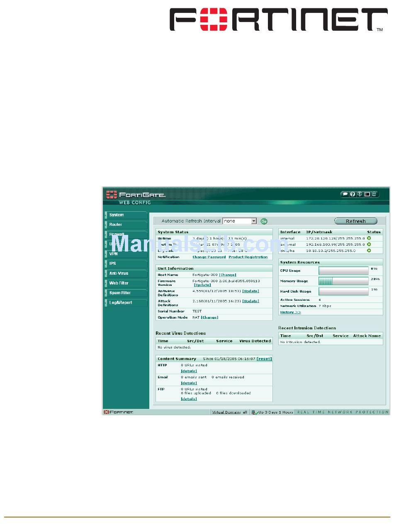394x532 pixels.
Task: Click the "Attack Name" column header
Action: point(367,336)
